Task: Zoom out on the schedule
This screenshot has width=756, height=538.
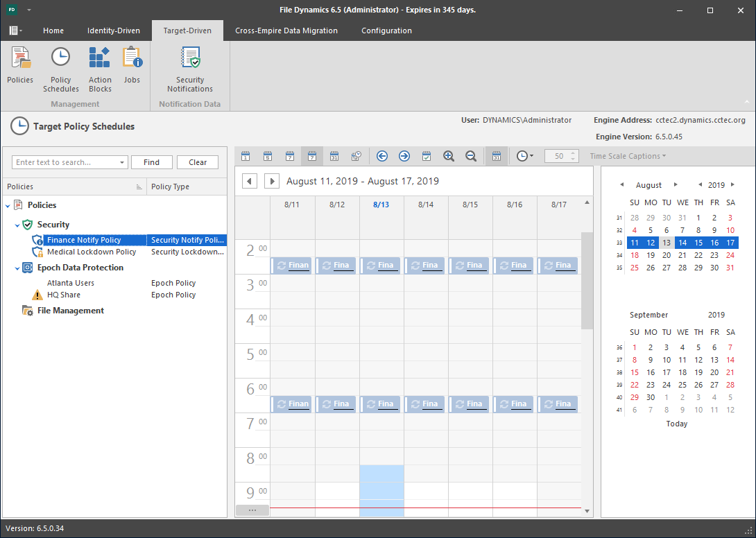Action: click(x=471, y=157)
